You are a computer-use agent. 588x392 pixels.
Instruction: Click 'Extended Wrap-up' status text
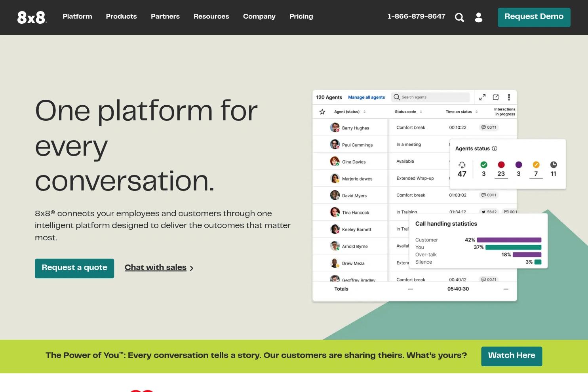pyautogui.click(x=415, y=178)
